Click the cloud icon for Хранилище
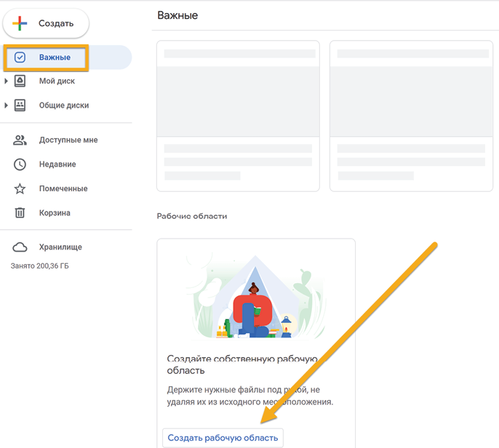Viewport: 499px width, 448px height. click(x=20, y=247)
